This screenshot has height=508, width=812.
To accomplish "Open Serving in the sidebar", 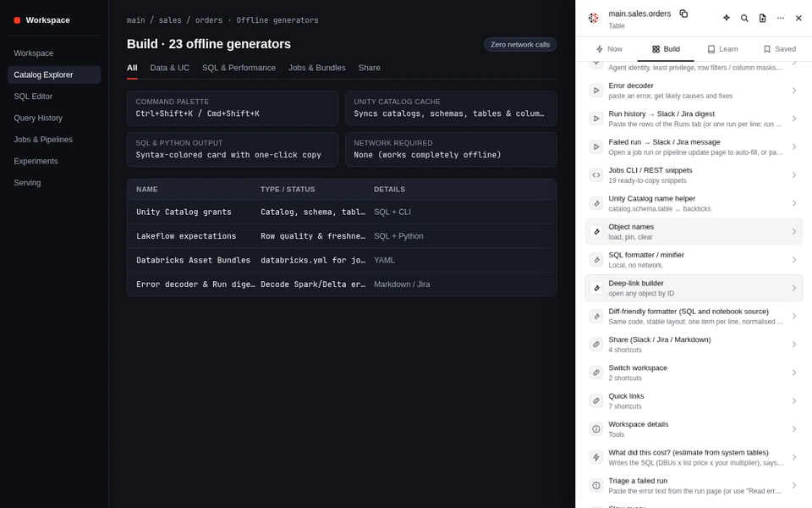I will [54, 183].
